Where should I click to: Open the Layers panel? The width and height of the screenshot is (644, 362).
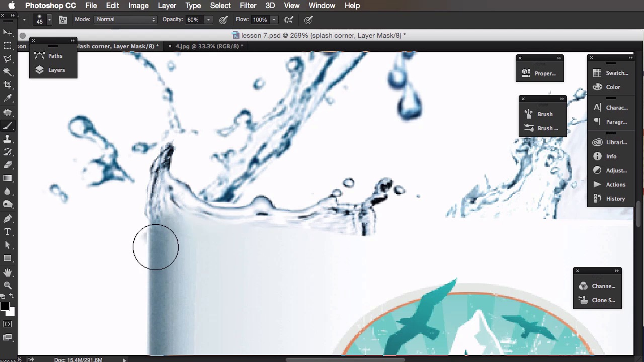coord(53,70)
